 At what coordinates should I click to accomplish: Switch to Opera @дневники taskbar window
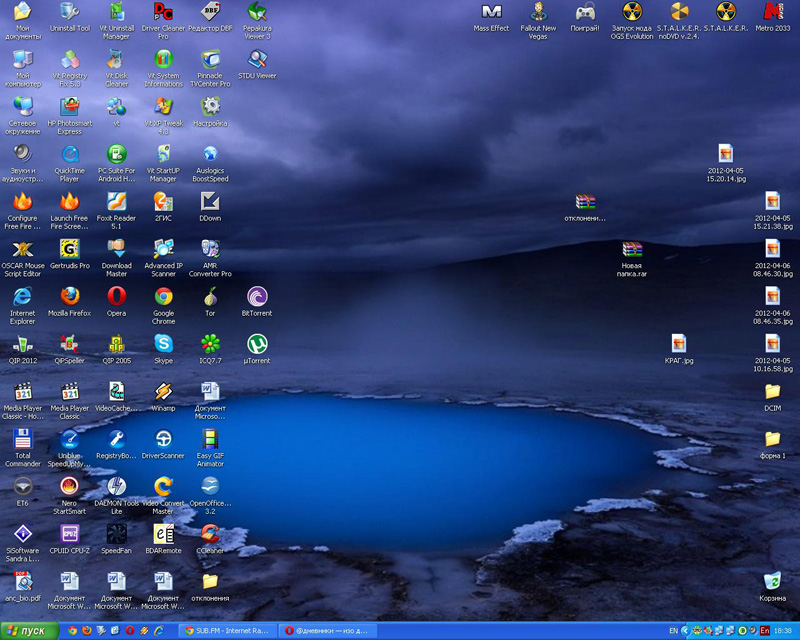click(x=327, y=631)
